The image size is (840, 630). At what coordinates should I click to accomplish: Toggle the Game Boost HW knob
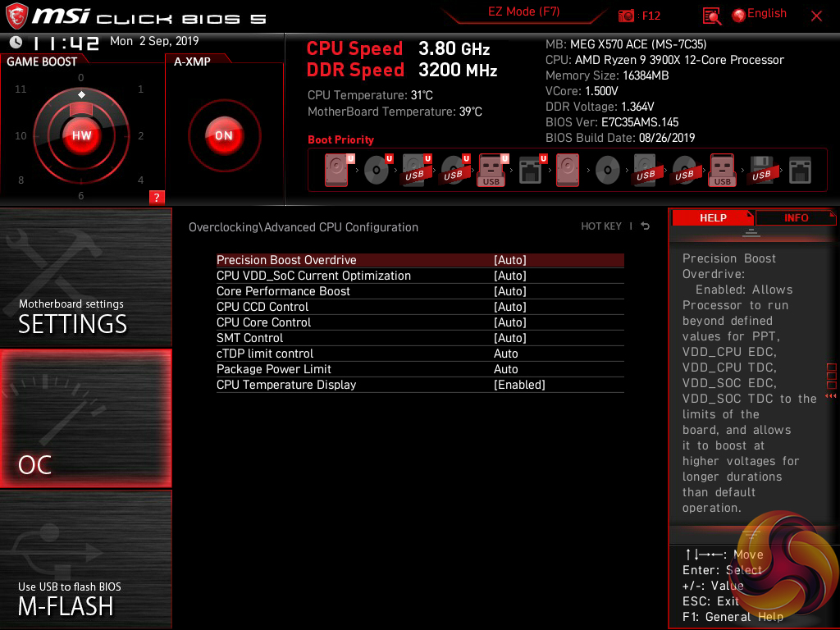[81, 135]
